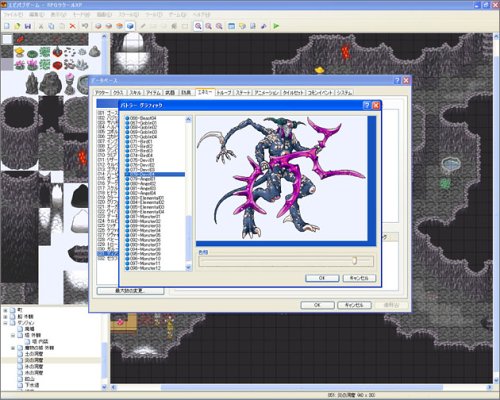Click OK in the Database window
Screen dimensions: 500x400
pyautogui.click(x=317, y=305)
